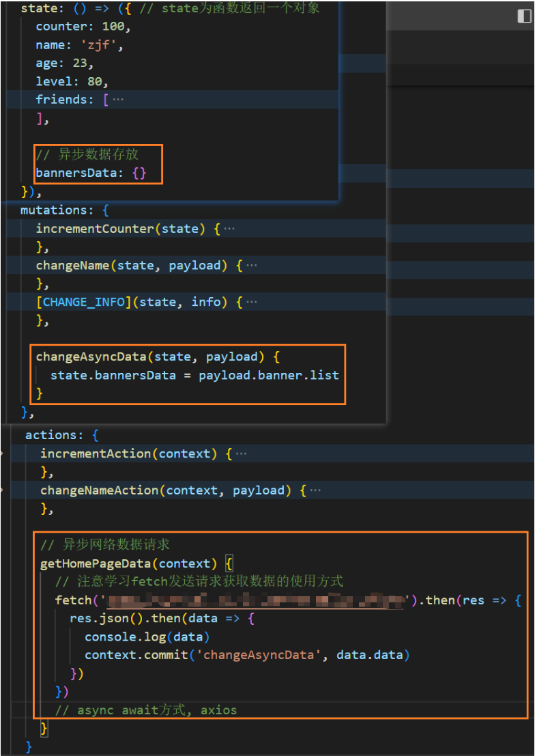
Task: Unfold the incrementCounter mutation body
Action: tap(229, 229)
